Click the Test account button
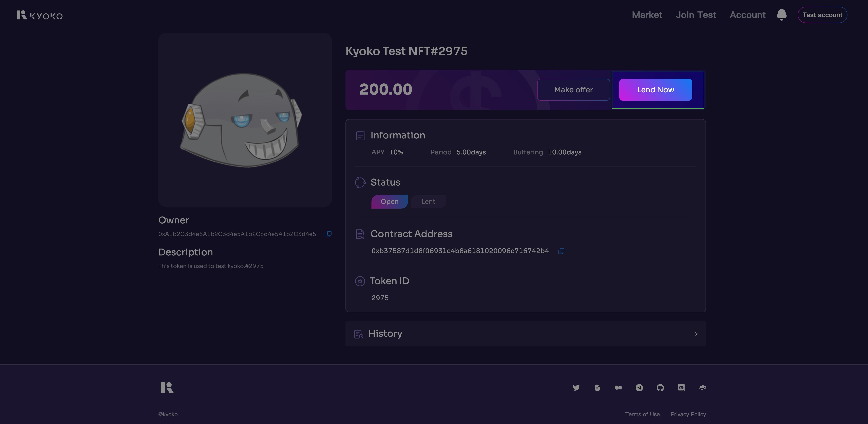The height and width of the screenshot is (424, 868). click(x=822, y=15)
